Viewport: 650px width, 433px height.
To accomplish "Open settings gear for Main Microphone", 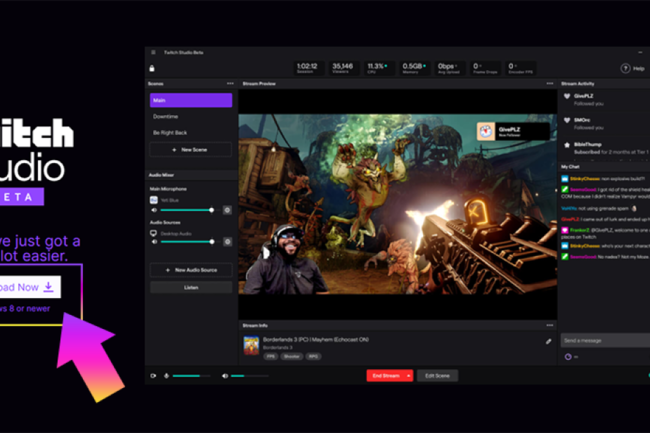I will click(227, 210).
